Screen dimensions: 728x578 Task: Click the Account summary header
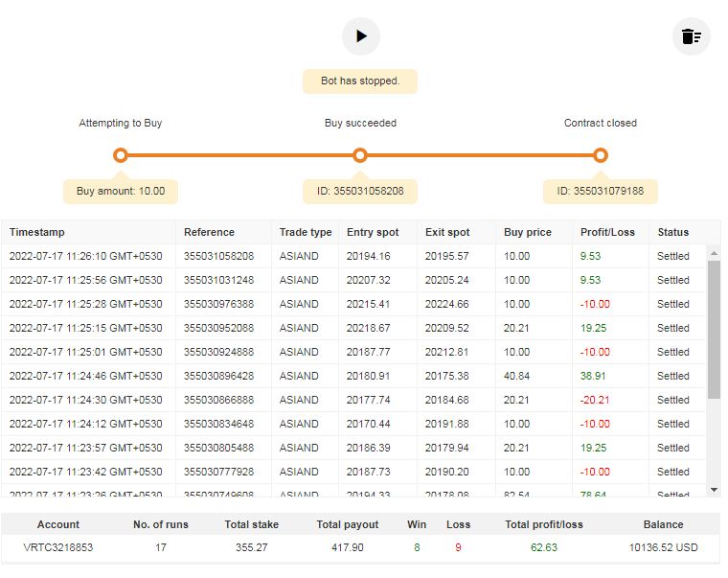point(58,524)
